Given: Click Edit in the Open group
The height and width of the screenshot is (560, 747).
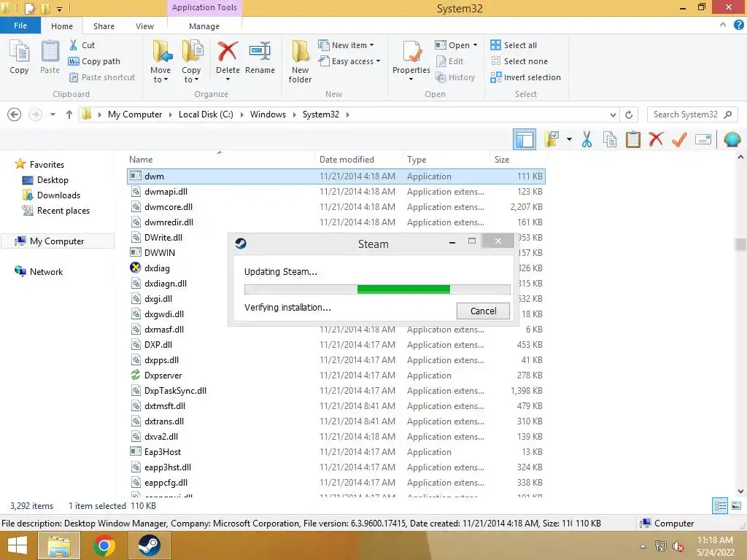Looking at the screenshot, I should point(449,61).
